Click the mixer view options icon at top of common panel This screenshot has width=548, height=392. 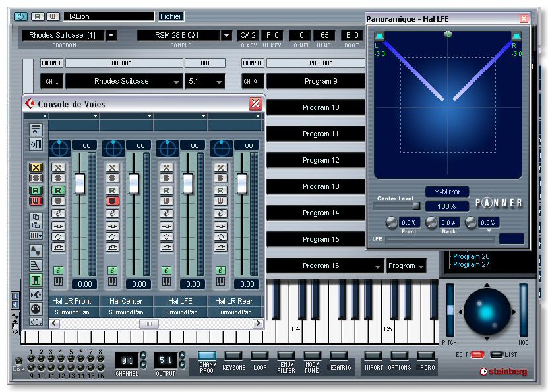click(36, 130)
